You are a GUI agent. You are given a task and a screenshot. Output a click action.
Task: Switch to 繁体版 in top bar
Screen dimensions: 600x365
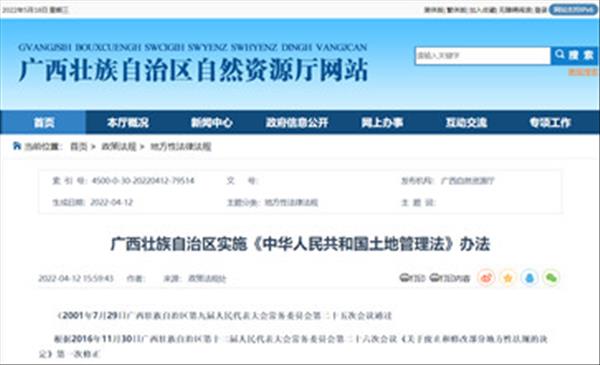[x=457, y=10]
